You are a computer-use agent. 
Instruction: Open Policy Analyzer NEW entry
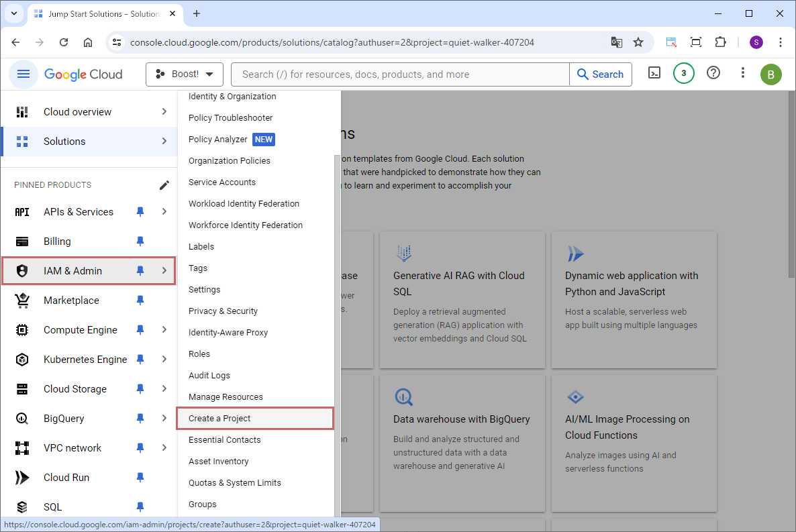[232, 139]
